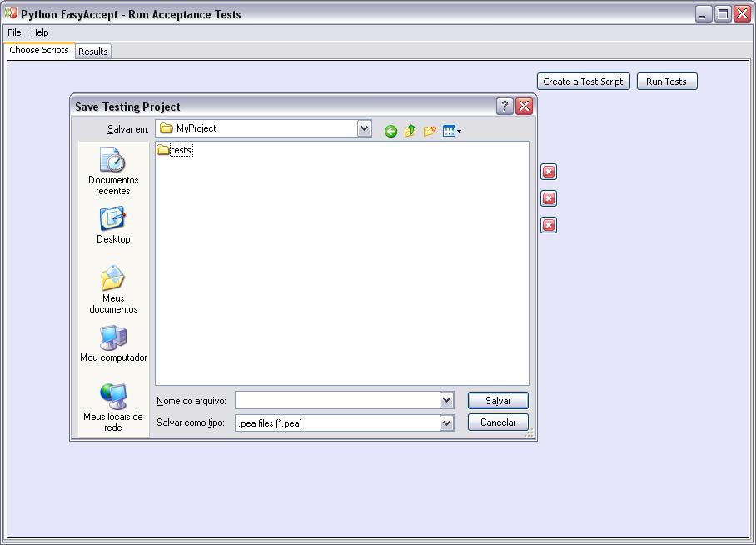The width and height of the screenshot is (756, 545).
Task: Click the dialog's question mark help button
Action: pos(505,107)
